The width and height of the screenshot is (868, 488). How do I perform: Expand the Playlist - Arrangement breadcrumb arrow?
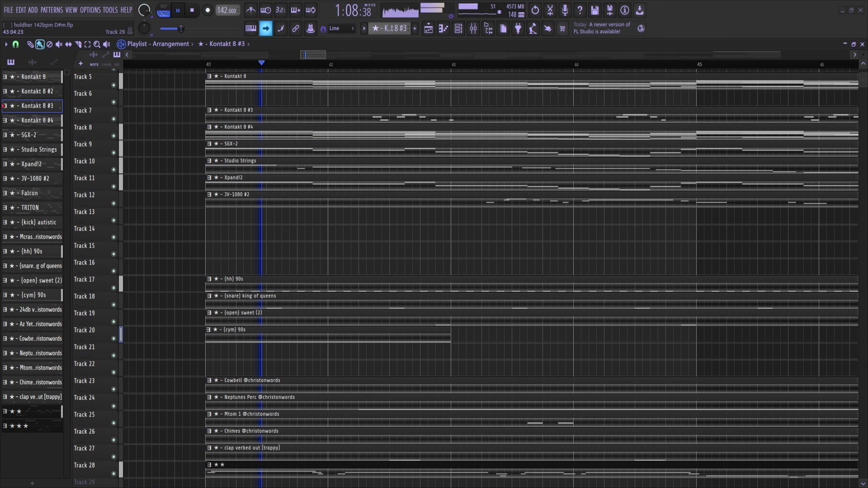click(193, 44)
